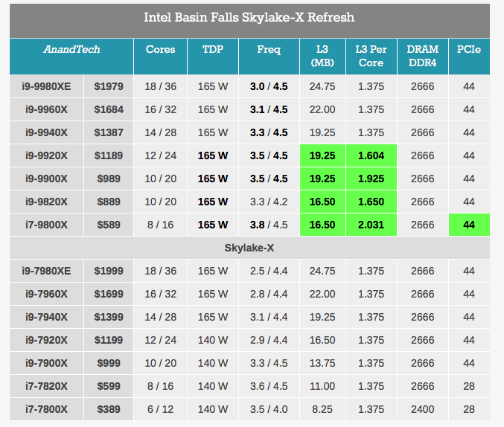
Task: Click the 2.5 / 4.4 frequency cell
Action: point(269,271)
